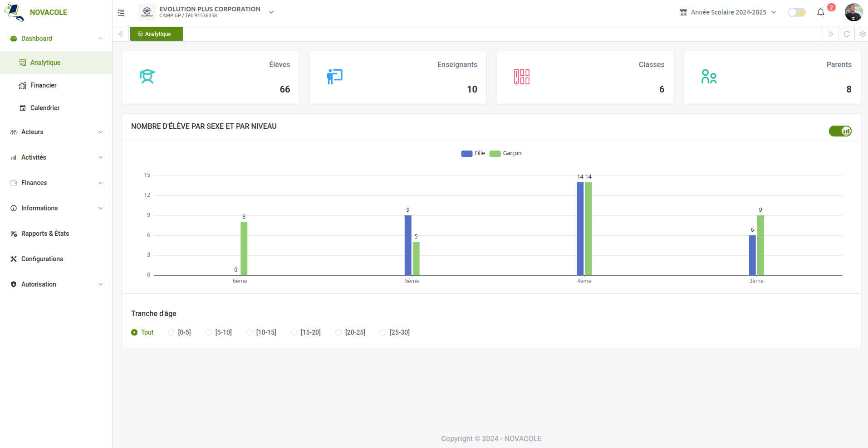Screen dimensions: 868x448
Task: Click the NOVACOLE logo icon
Action: pyautogui.click(x=14, y=12)
